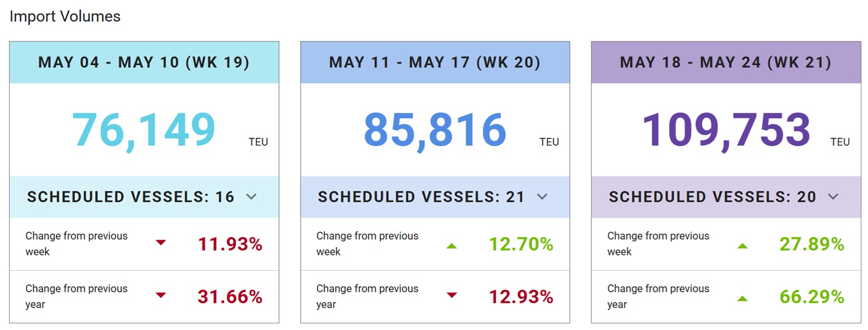The image size is (868, 330).
Task: Expand the Week 20 scheduled vessels chevron
Action: click(542, 197)
